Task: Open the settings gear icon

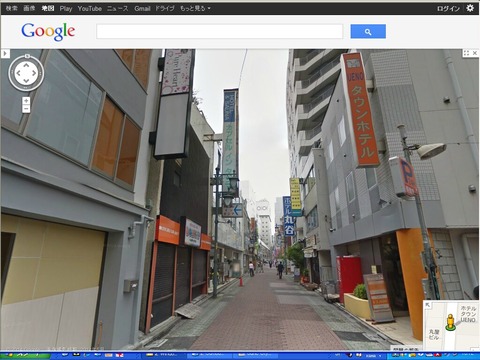Action: pos(470,8)
